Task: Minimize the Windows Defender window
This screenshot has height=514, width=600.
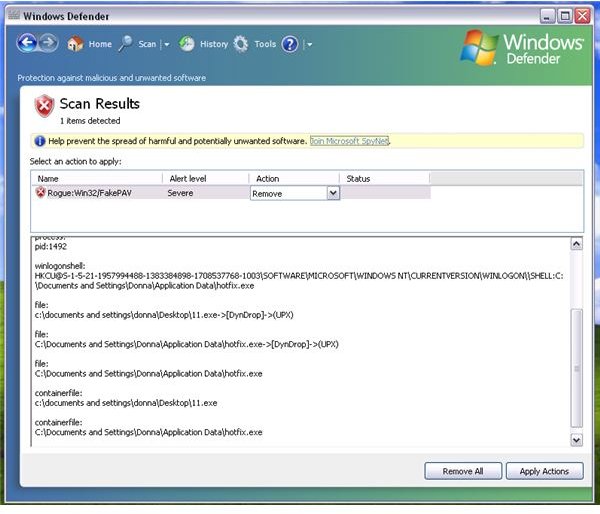Action: click(x=548, y=16)
